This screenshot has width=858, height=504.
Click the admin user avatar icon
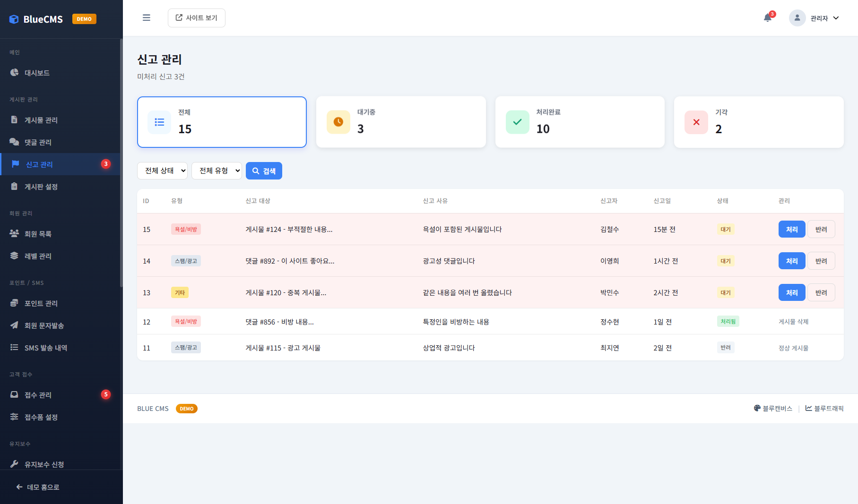pyautogui.click(x=797, y=18)
